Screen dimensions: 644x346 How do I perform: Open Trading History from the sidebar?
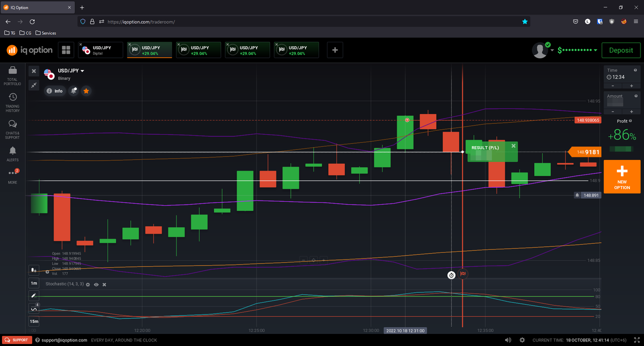point(13,102)
